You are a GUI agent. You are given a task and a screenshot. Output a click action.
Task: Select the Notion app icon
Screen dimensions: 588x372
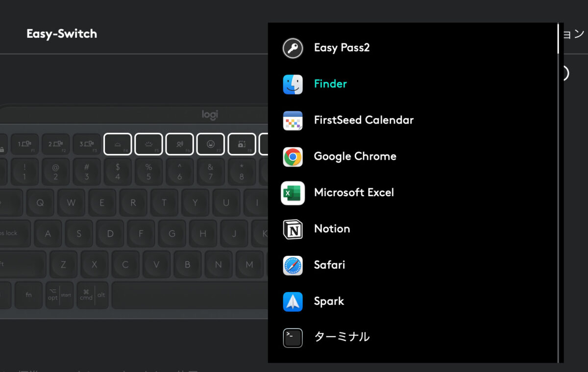pos(293,229)
